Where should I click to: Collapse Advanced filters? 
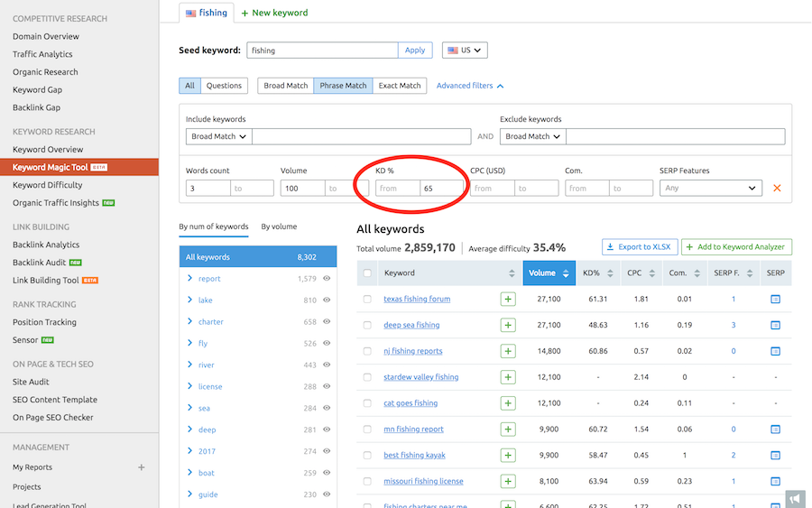click(x=470, y=86)
